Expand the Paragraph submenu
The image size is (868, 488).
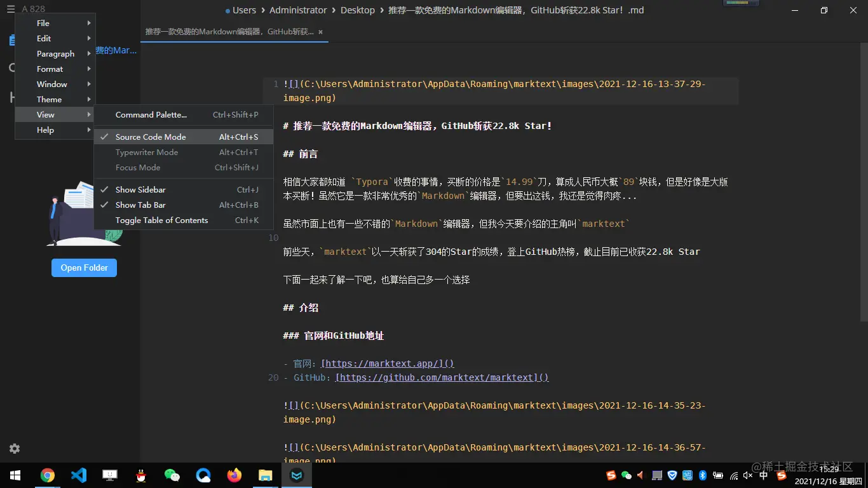click(x=55, y=53)
